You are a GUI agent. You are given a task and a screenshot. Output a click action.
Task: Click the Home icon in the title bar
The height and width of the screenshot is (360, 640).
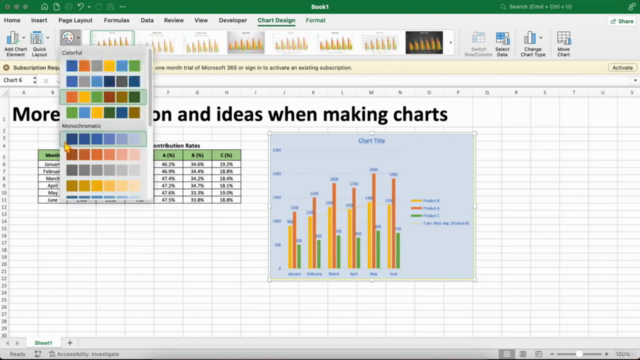click(x=44, y=7)
